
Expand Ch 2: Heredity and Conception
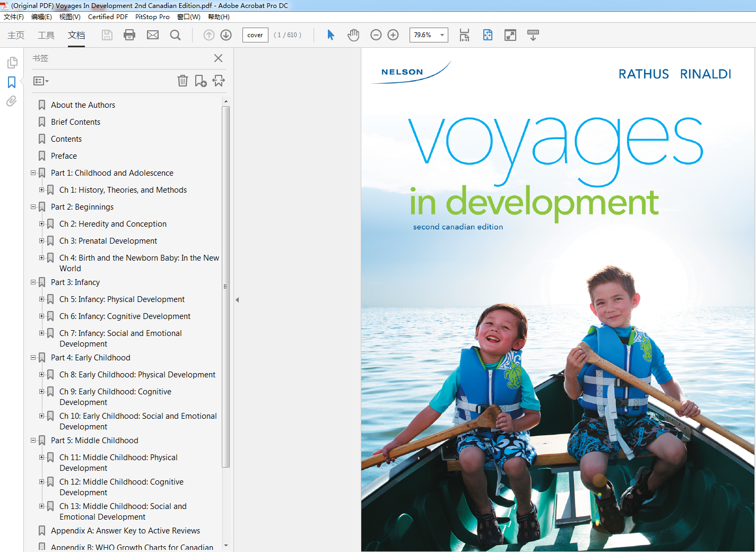pos(42,224)
